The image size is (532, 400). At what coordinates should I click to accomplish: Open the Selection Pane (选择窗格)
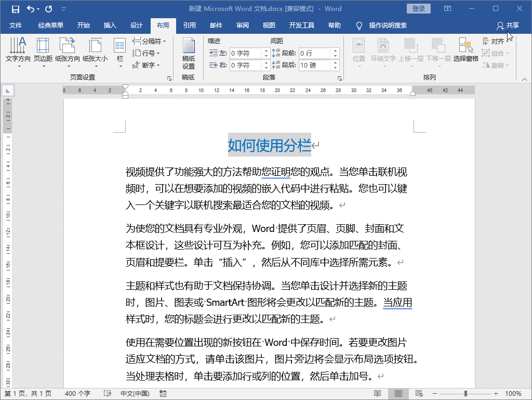tap(465, 53)
